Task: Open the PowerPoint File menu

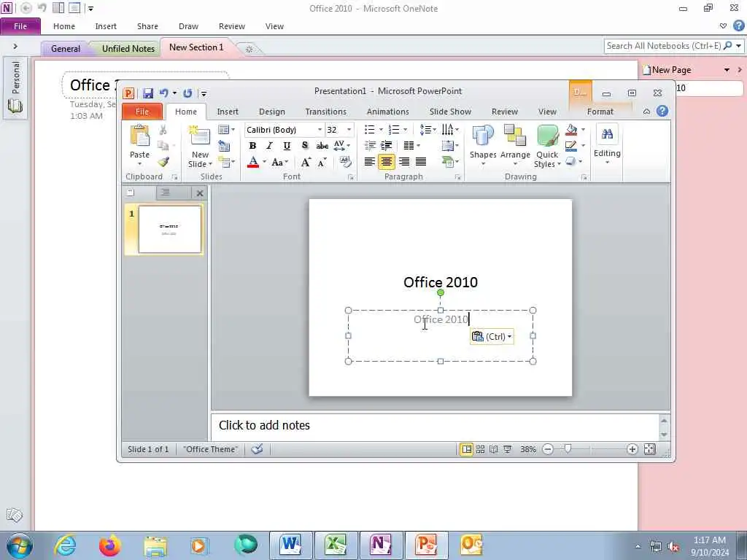Action: coord(142,112)
